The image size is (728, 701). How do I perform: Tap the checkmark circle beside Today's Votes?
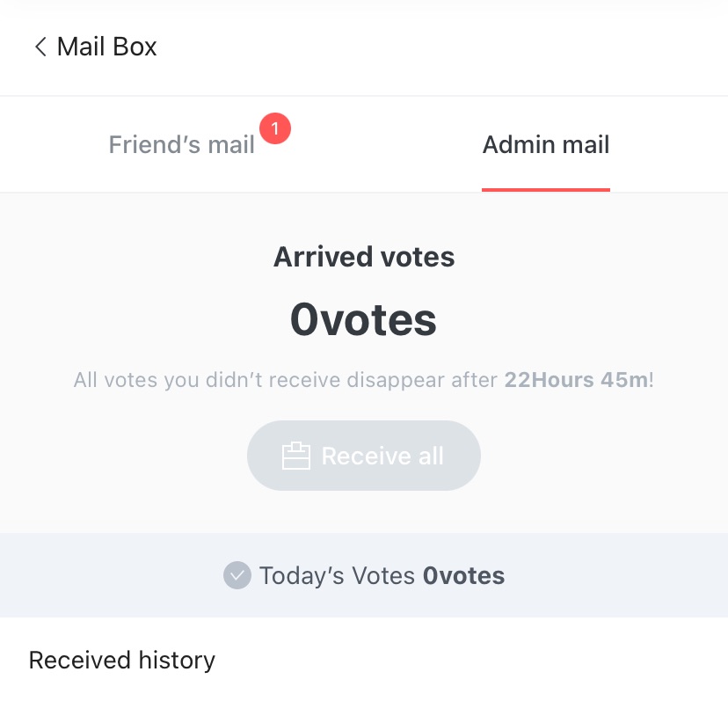point(237,576)
